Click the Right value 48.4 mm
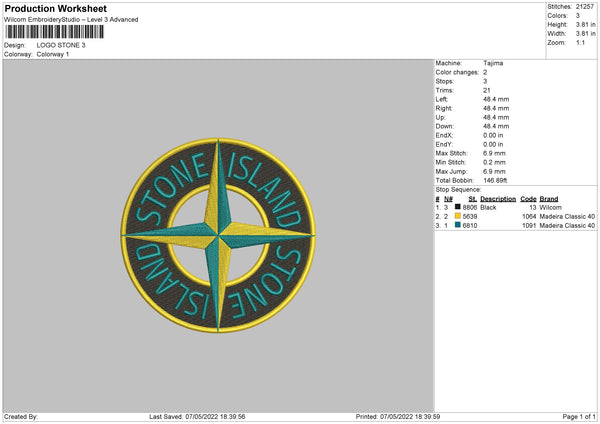Image resolution: width=600 pixels, height=424 pixels. pyautogui.click(x=496, y=108)
